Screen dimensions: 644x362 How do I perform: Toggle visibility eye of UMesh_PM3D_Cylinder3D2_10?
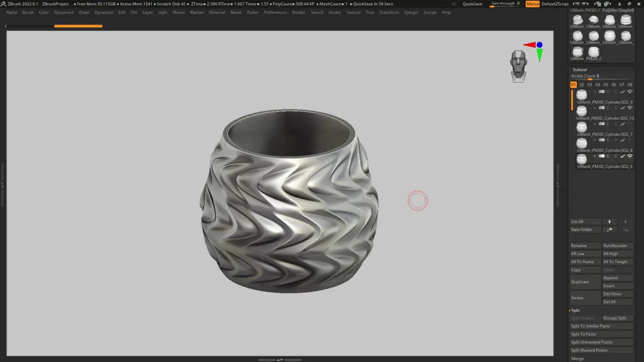630,108
